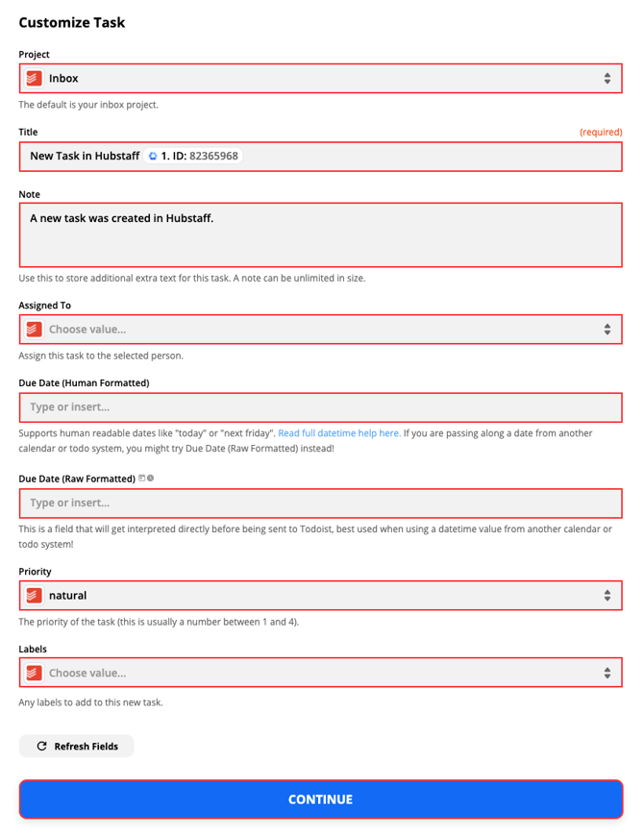Focus the Title input field
The width and height of the screenshot is (644, 835).
(423, 156)
